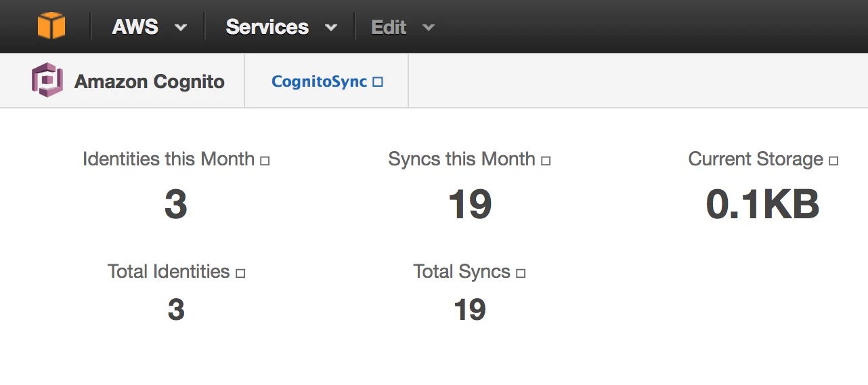Open the Edit dropdown menu

(x=403, y=27)
